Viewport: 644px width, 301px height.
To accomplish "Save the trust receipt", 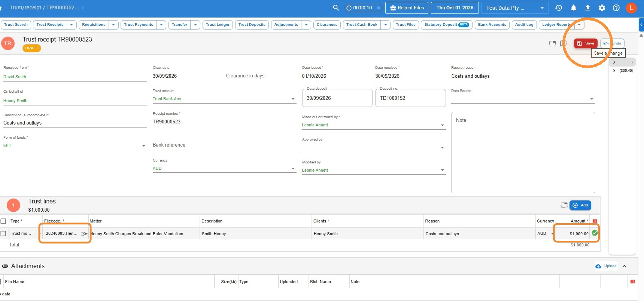I will point(586,43).
